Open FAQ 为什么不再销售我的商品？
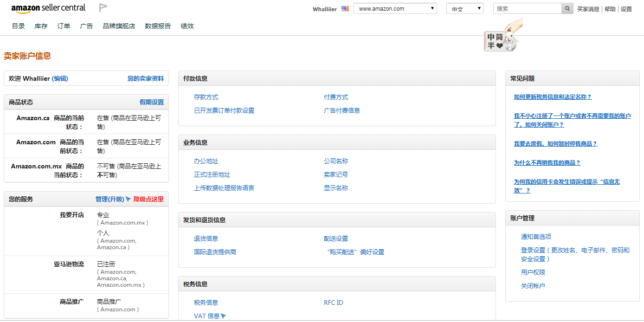 tap(547, 163)
